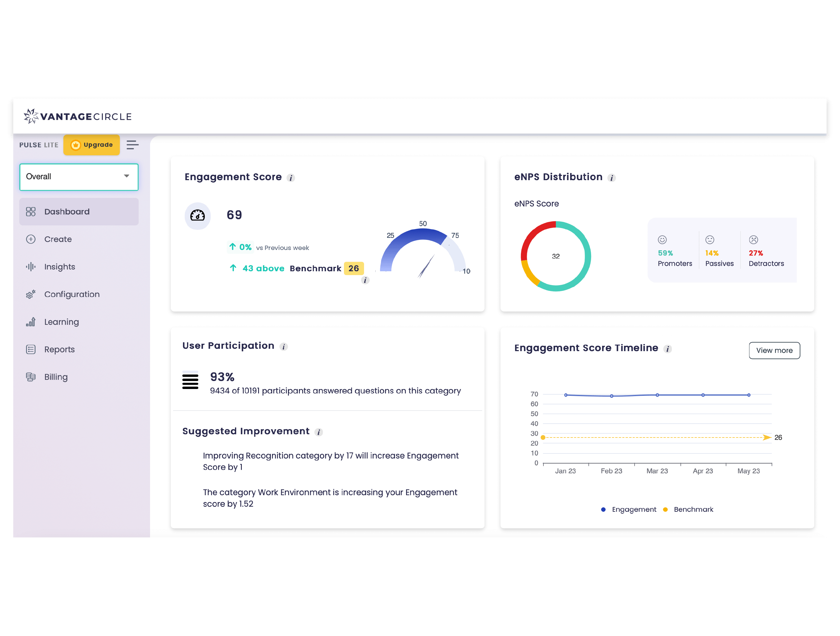Click the engagement score value 69
840x636 pixels.
[234, 215]
